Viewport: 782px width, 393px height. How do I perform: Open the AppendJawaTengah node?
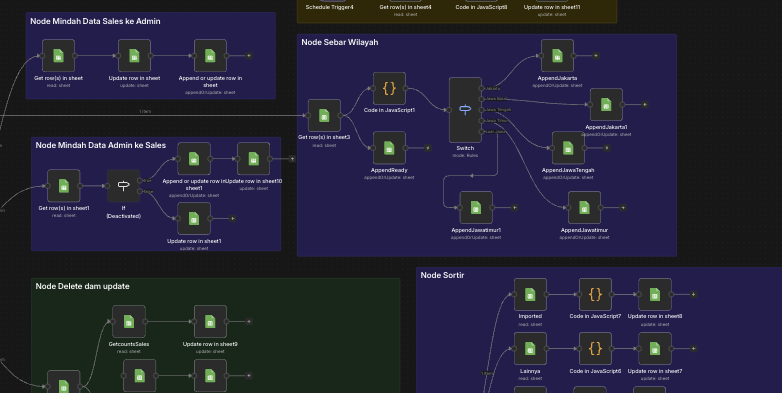(568, 148)
